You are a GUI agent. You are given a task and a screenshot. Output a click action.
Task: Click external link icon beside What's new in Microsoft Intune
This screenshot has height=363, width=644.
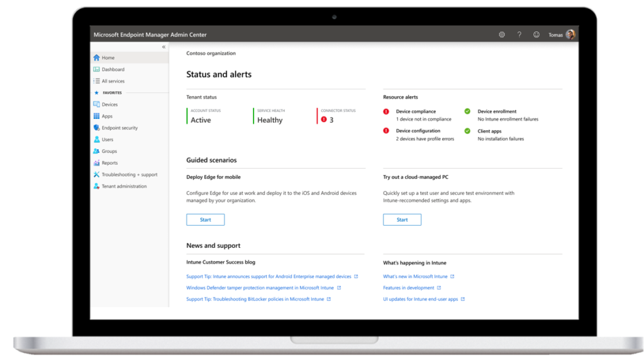(452, 276)
